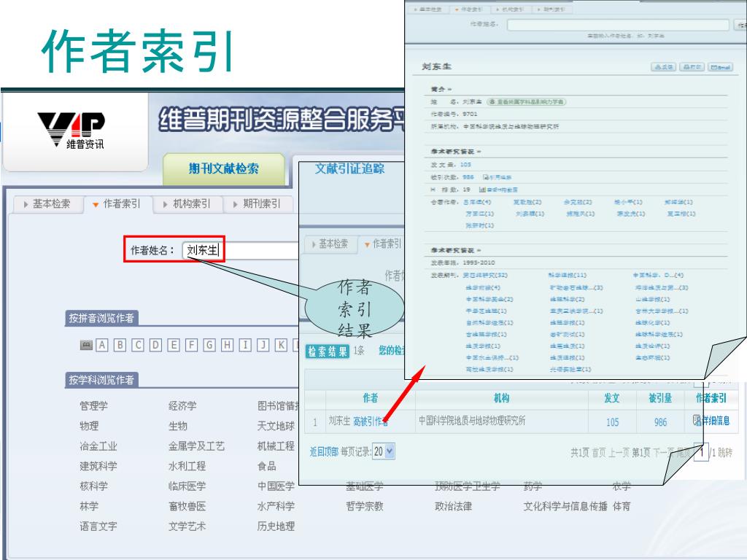Screen dimensions: 747x560
Task: Browse authors in 历史地理 subject
Action: [x=276, y=526]
